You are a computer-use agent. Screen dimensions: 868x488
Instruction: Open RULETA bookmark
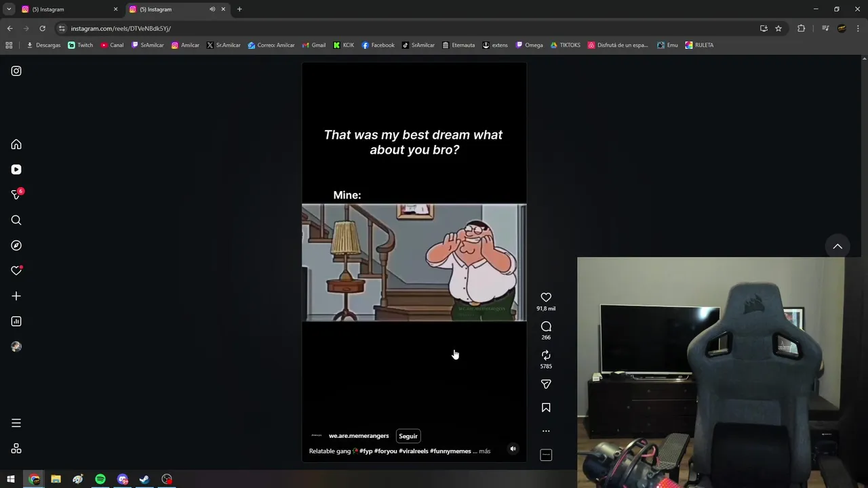click(699, 45)
